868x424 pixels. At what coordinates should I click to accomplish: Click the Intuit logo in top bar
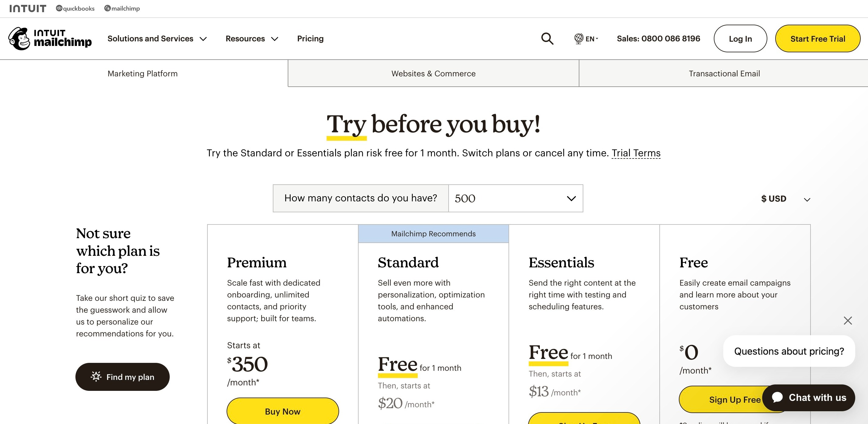pos(28,9)
